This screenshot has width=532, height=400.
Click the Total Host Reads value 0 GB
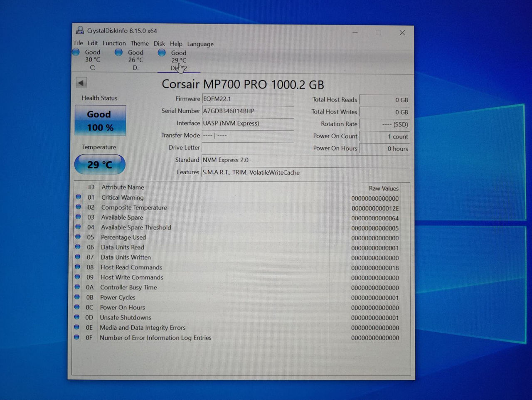pos(384,100)
